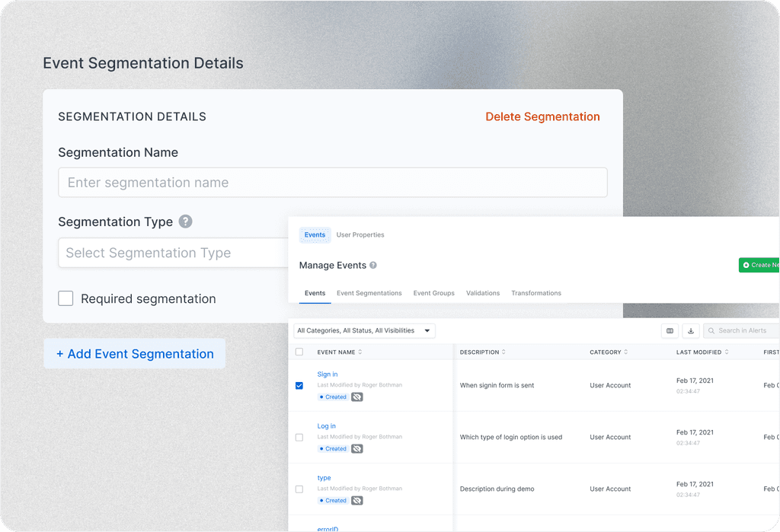Uncheck the Sign in event checkbox
Viewport: 780px width, 532px height.
[x=299, y=385]
